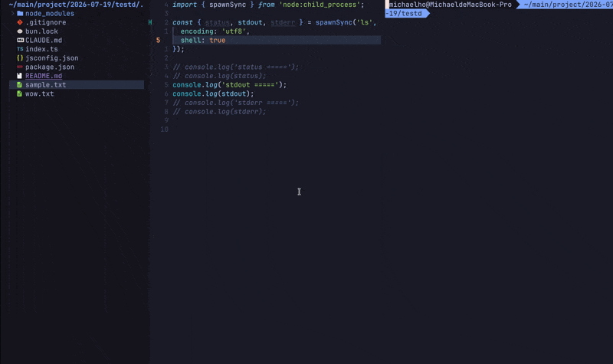The image size is (613, 364).
Task: Open index.ts in the file tree
Action: pyautogui.click(x=41, y=49)
